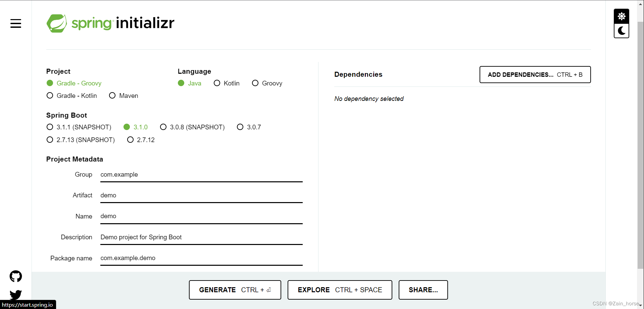Open the Twitter link icon
The height and width of the screenshot is (309, 644).
coord(16,295)
